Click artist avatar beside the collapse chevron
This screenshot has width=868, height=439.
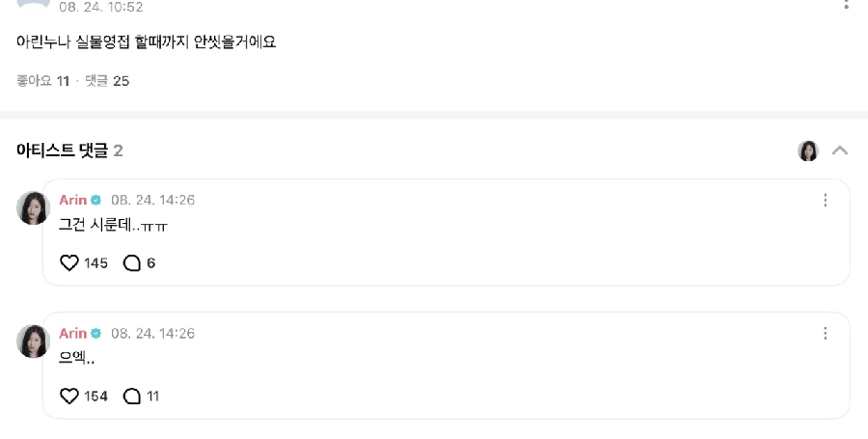[808, 151]
